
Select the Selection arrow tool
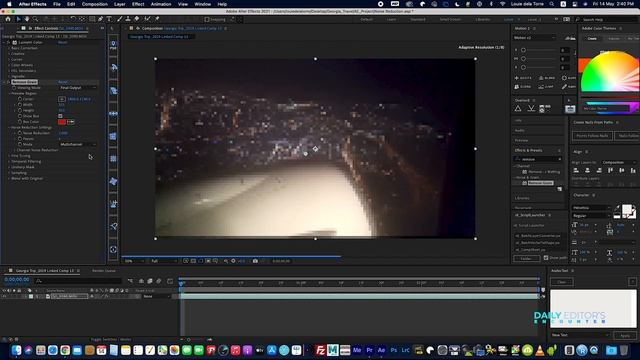pyautogui.click(x=18, y=19)
